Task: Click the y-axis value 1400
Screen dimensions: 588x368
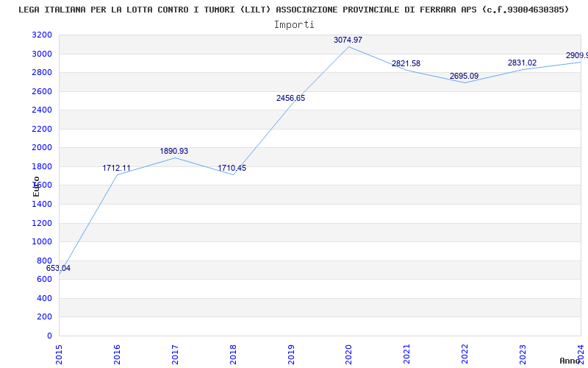Action: click(42, 205)
